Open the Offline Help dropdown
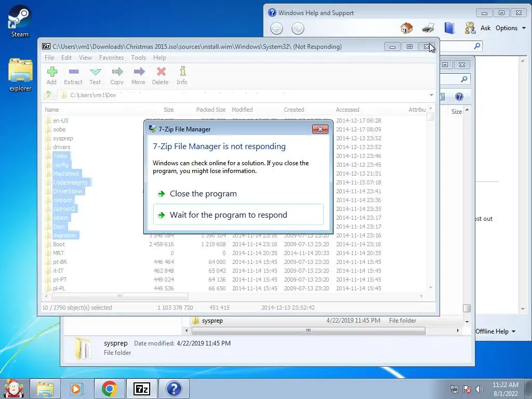 pyautogui.click(x=495, y=331)
